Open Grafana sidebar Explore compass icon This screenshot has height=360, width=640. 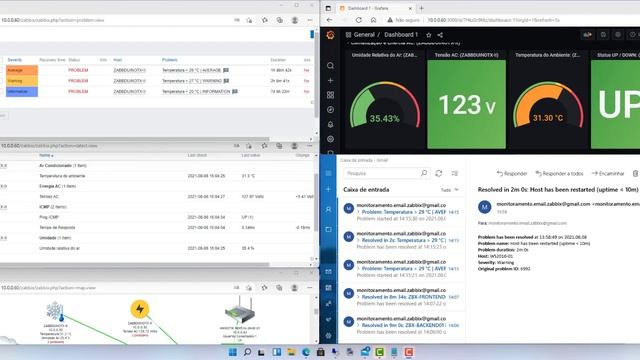click(x=330, y=110)
